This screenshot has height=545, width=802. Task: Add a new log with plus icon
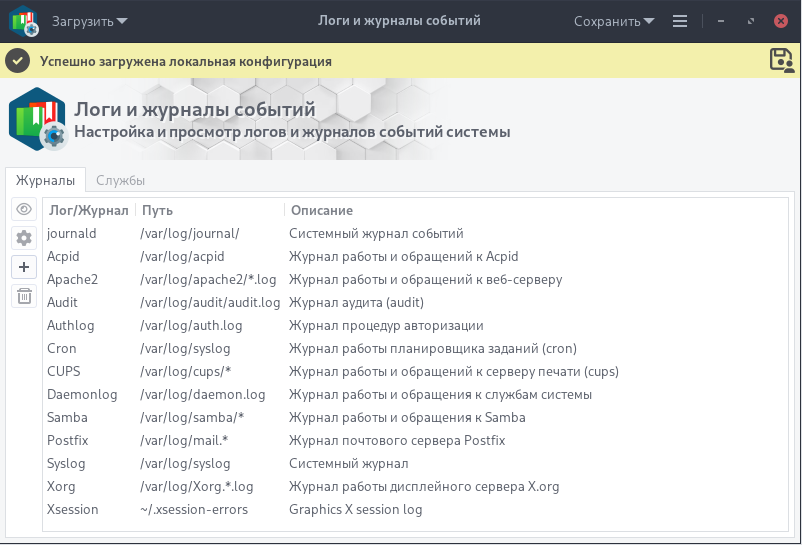click(24, 267)
